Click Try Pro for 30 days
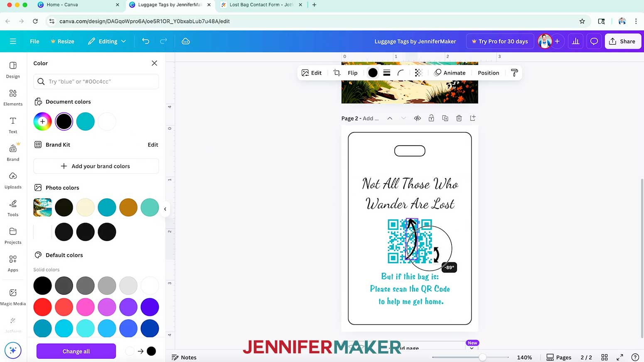644x362 pixels. point(500,41)
